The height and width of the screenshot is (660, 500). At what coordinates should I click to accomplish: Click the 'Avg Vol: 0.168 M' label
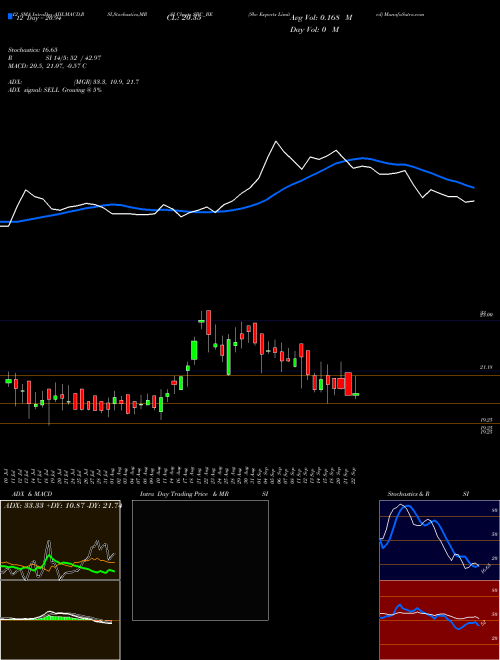[321, 18]
